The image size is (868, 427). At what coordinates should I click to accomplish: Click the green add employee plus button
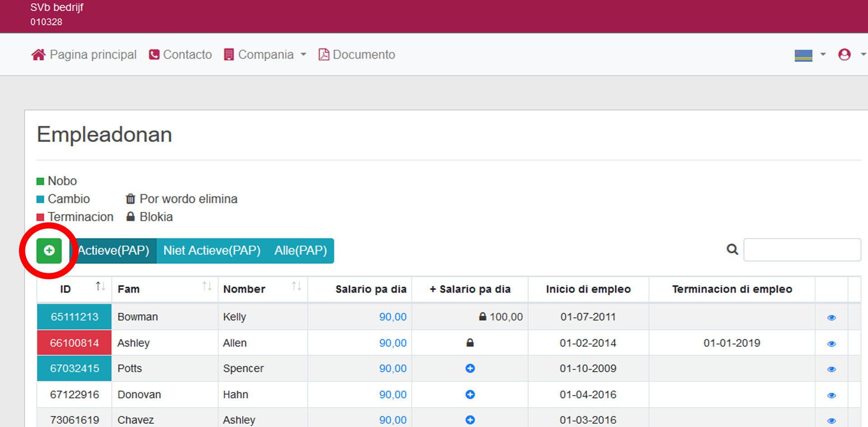pyautogui.click(x=49, y=250)
